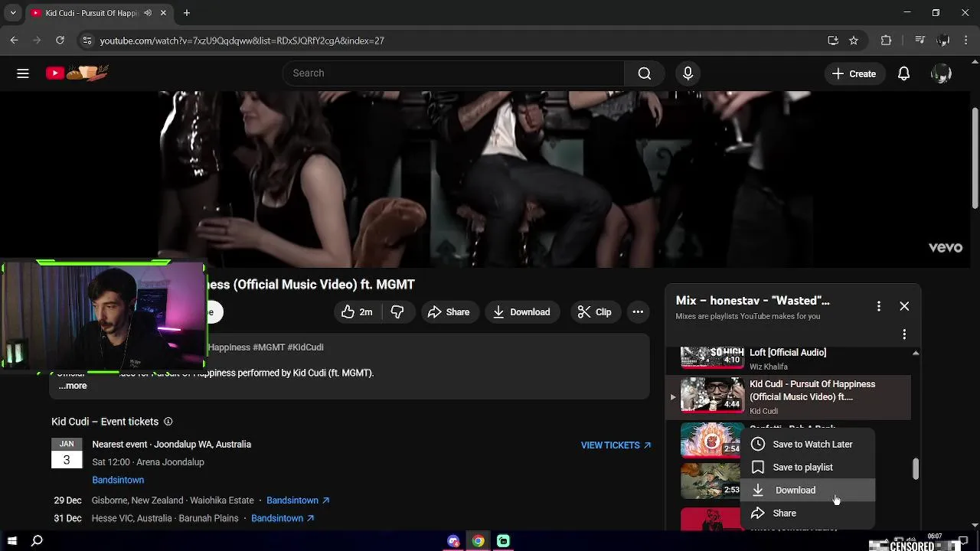Image resolution: width=980 pixels, height=551 pixels.
Task: Choose Share in the context menu
Action: [x=807, y=513]
